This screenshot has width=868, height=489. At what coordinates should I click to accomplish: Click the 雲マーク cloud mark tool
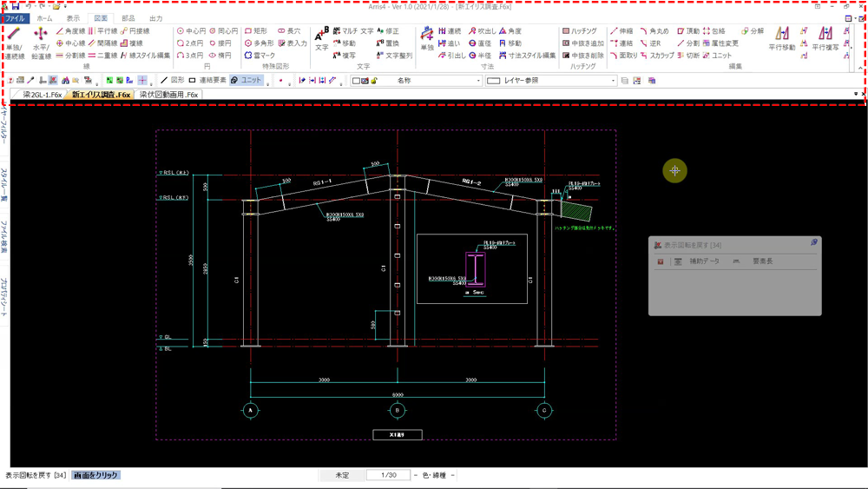coord(260,56)
